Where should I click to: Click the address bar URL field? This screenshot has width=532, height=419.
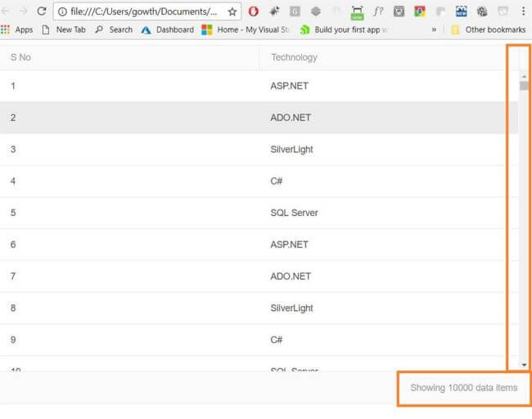coord(144,11)
